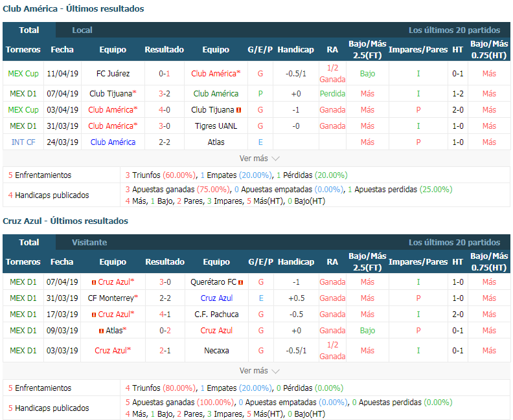Open C.F. Pachuca team link

click(216, 314)
